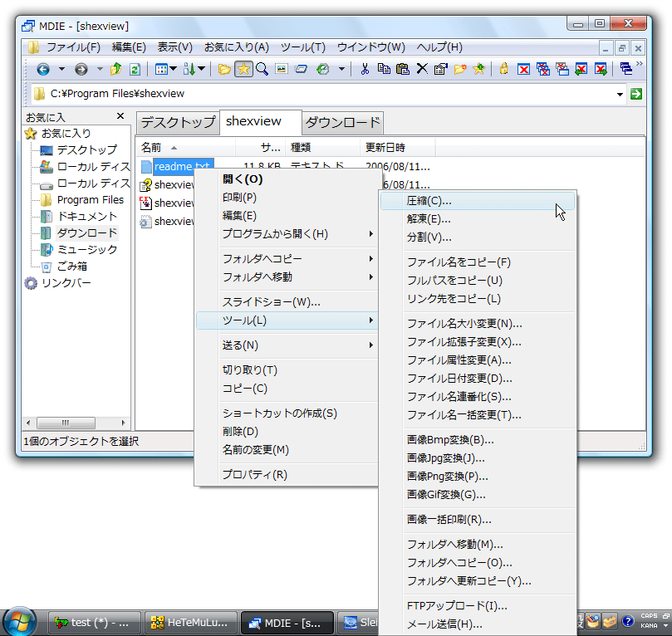Click the cascade windows toolbar icon
This screenshot has height=636, width=672.
coord(625,69)
